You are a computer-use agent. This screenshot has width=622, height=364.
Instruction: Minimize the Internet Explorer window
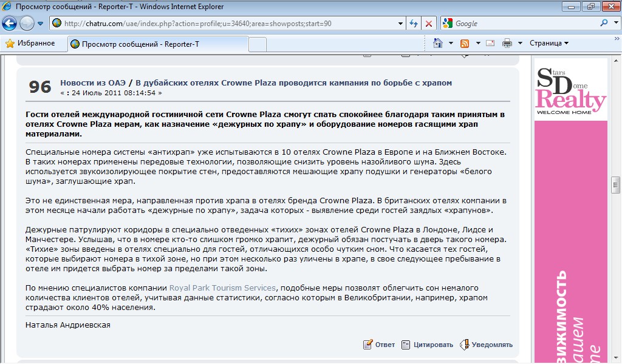pos(572,7)
